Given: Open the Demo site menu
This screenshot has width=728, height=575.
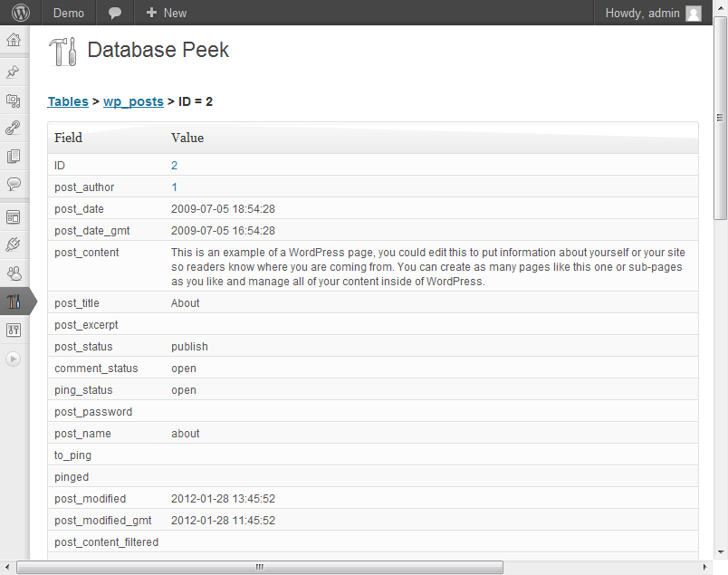Looking at the screenshot, I should pyautogui.click(x=69, y=13).
